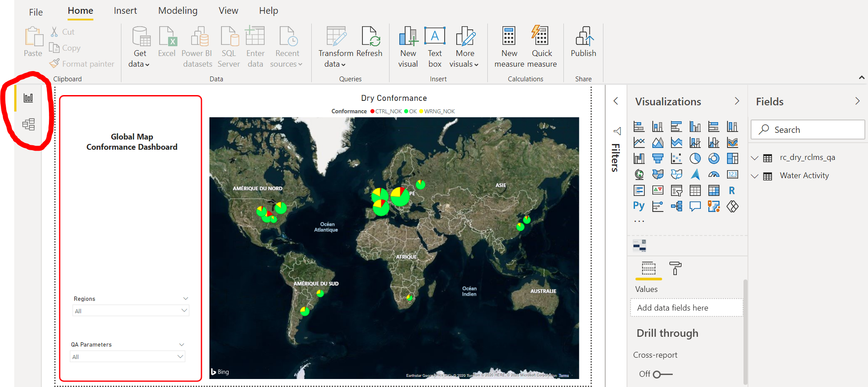Image resolution: width=868 pixels, height=387 pixels.
Task: Toggle the Cross-report drill through switch
Action: 663,374
